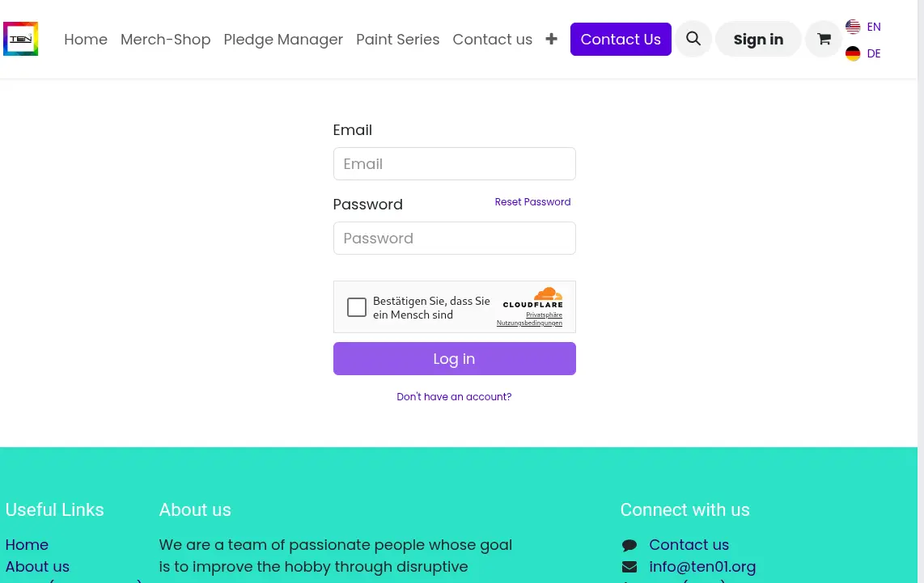Click the Cloudflare logo
924x583 pixels.
click(532, 298)
